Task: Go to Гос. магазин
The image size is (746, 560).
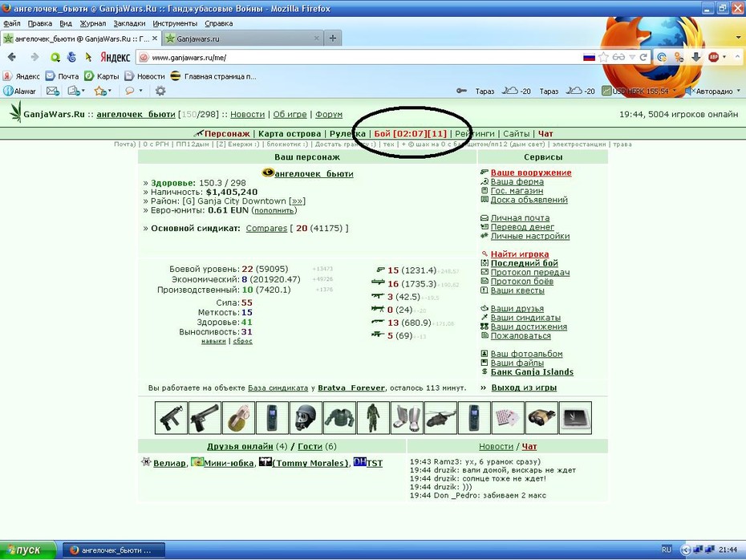Action: point(517,191)
